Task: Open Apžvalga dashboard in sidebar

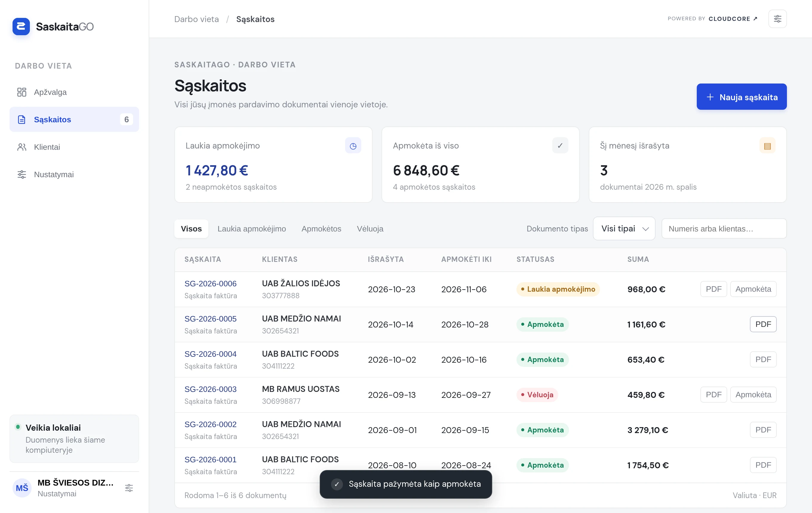Action: 74,92
